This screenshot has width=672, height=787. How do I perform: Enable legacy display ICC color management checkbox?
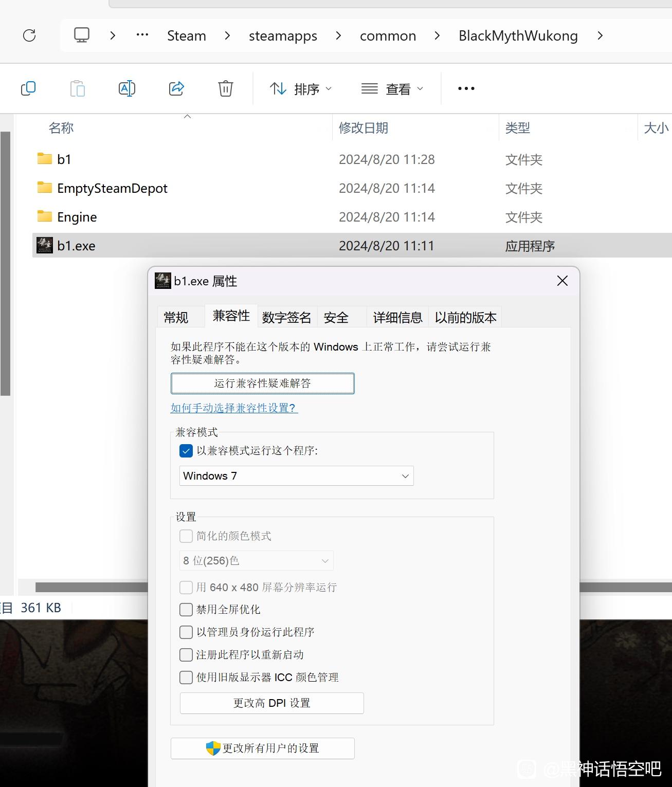pos(186,678)
